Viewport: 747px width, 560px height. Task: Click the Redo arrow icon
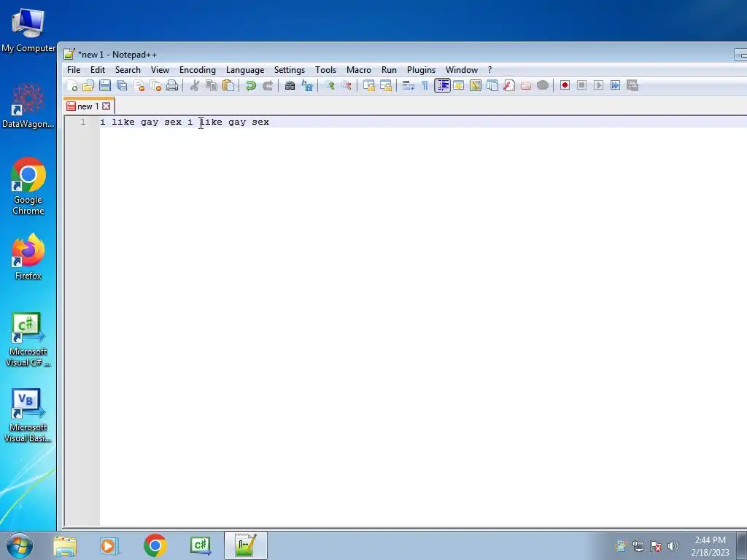point(268,86)
